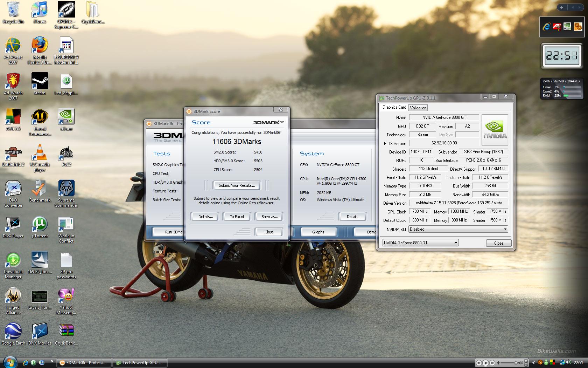Click Save as... button

[269, 217]
